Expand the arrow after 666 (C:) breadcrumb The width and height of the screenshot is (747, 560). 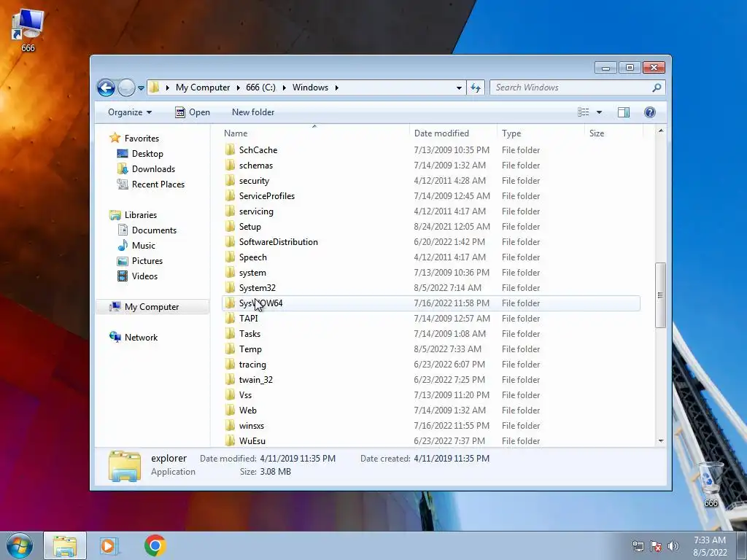284,87
